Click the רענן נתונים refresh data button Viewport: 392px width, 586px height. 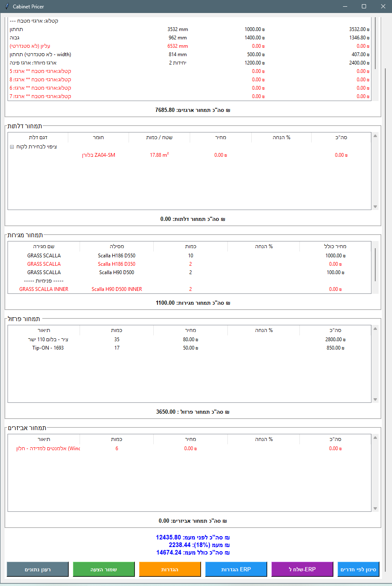[x=38, y=569]
